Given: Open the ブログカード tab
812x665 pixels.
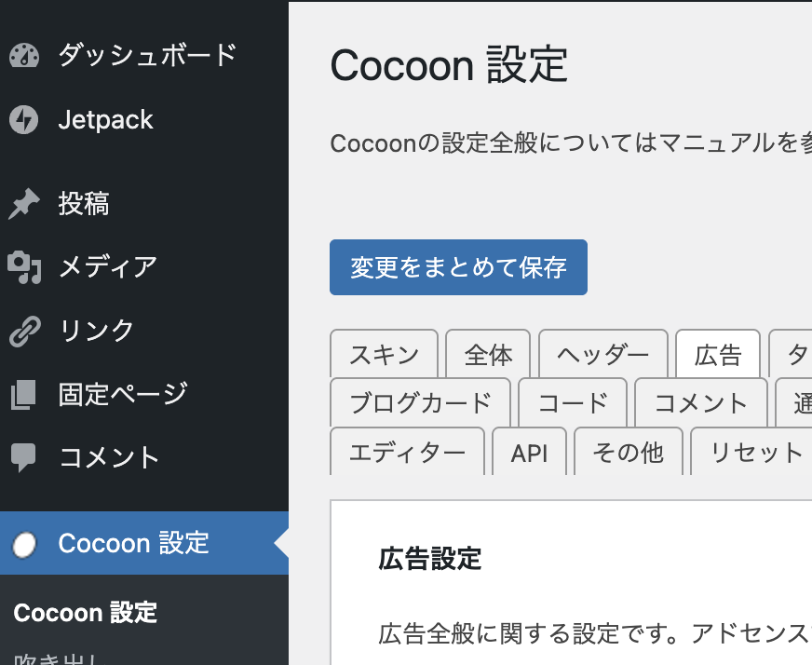Looking at the screenshot, I should pyautogui.click(x=420, y=402).
